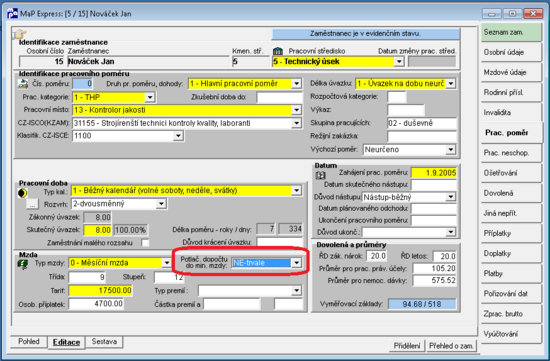Image resolution: width=550 pixels, height=361 pixels.
Task: Click the ellipsis button beside Rozvrh
Action: coord(32,204)
